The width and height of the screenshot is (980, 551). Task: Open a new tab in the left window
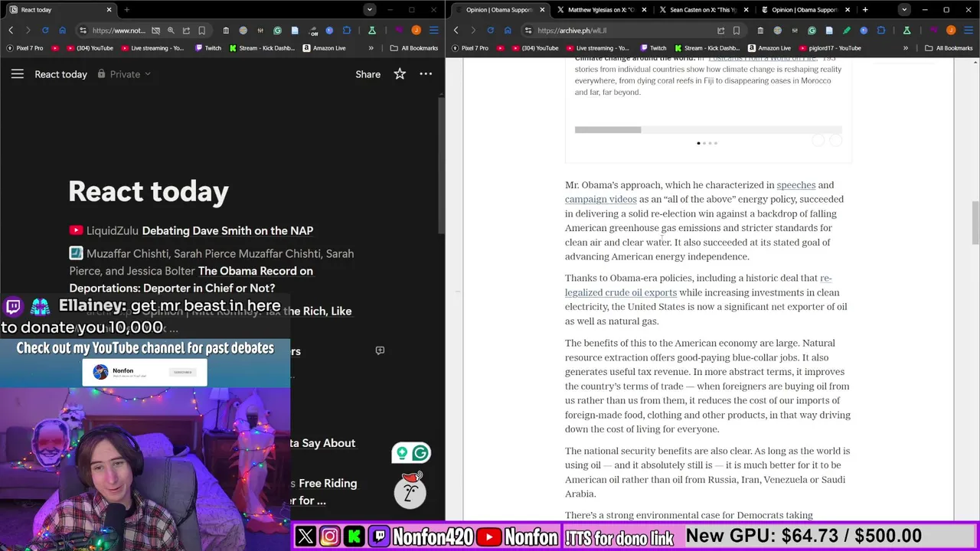[126, 10]
